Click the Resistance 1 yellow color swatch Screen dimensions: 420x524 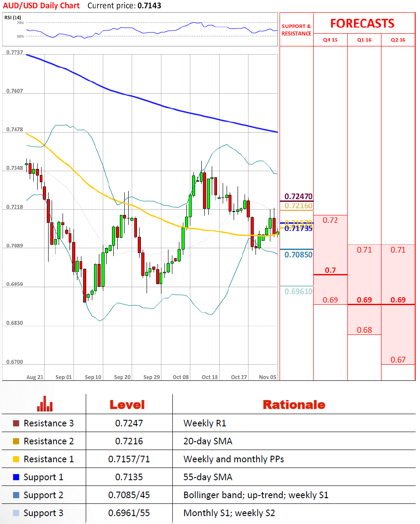(16, 459)
